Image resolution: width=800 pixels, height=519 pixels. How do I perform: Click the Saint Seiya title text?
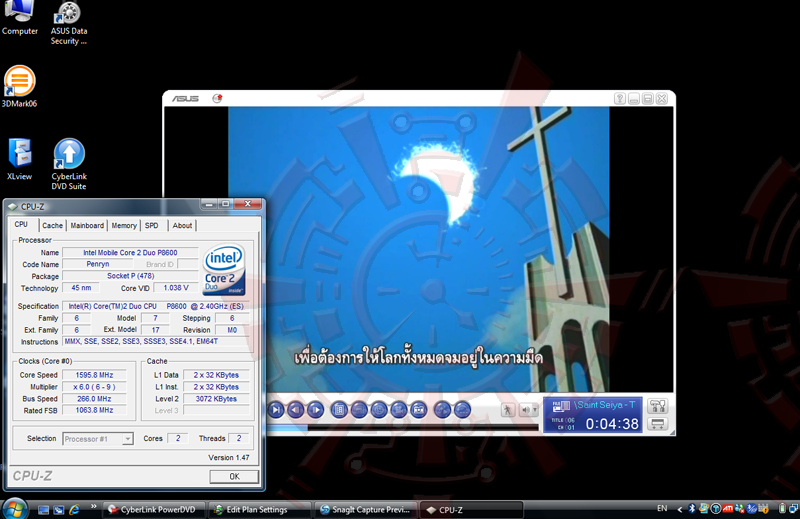[605, 405]
